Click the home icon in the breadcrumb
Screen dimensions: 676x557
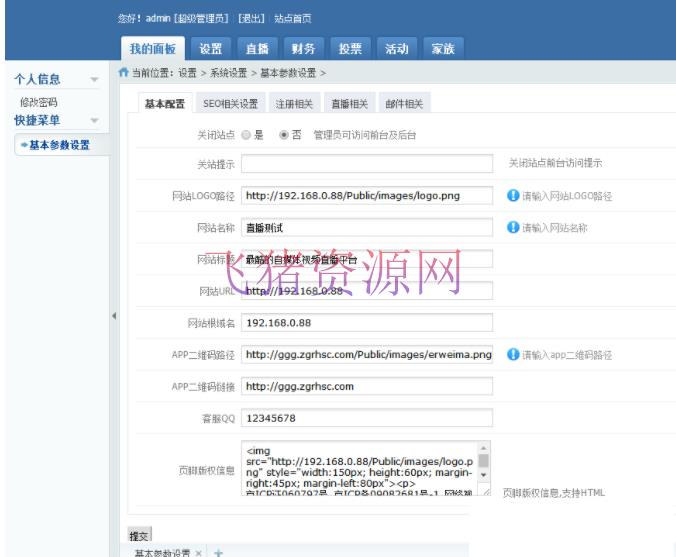click(124, 72)
